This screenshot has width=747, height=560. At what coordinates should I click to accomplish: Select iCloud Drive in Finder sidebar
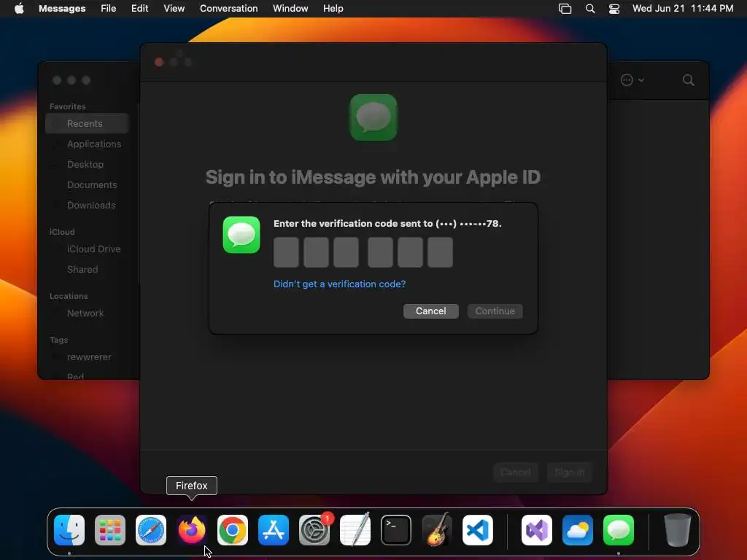click(87, 249)
